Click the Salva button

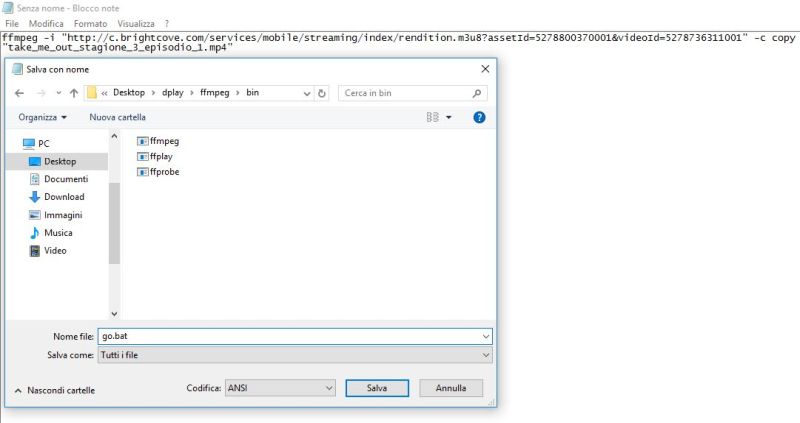pyautogui.click(x=376, y=388)
